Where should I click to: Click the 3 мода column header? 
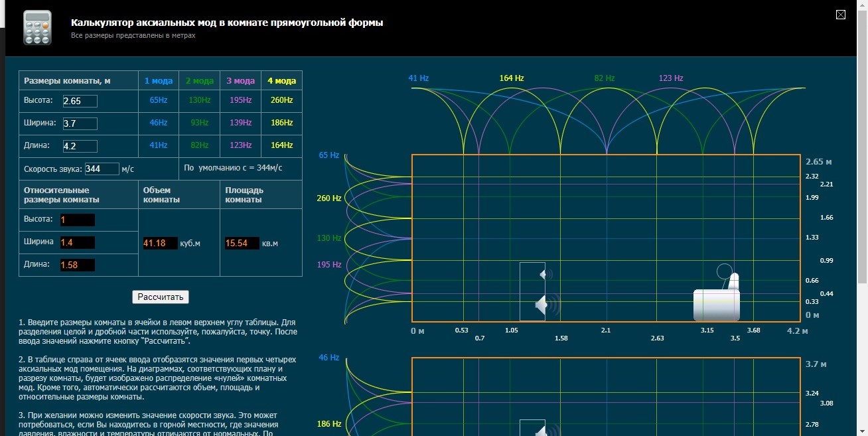pyautogui.click(x=241, y=81)
